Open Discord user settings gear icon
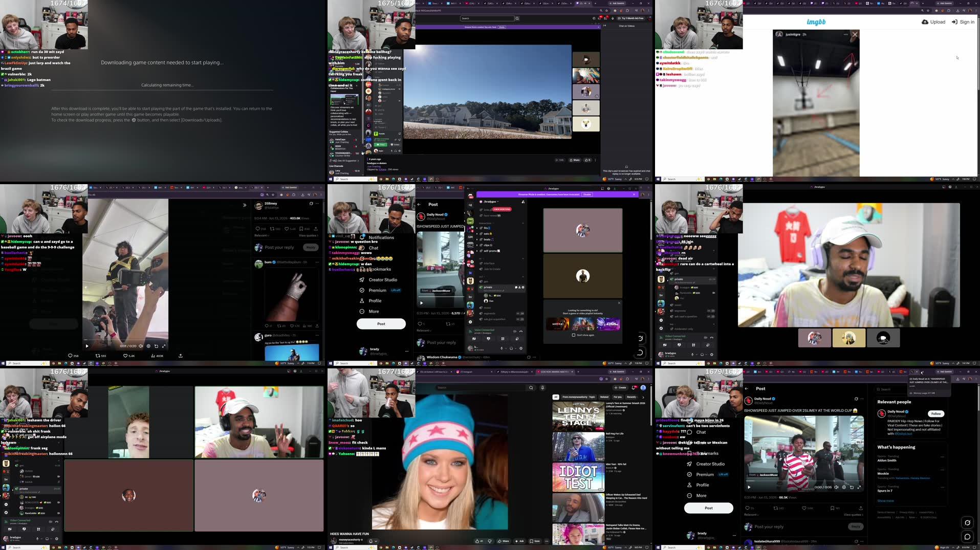Viewport: 980px width, 550px height. 521,348
